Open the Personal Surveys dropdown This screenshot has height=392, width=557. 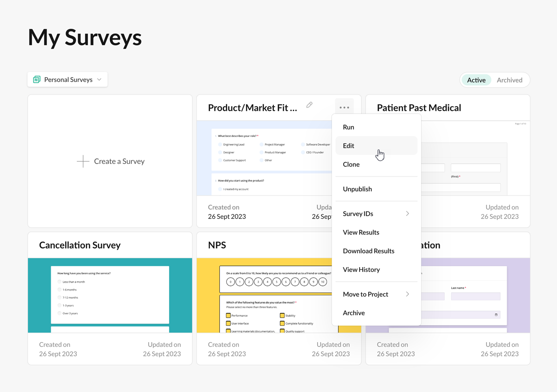coord(67,79)
